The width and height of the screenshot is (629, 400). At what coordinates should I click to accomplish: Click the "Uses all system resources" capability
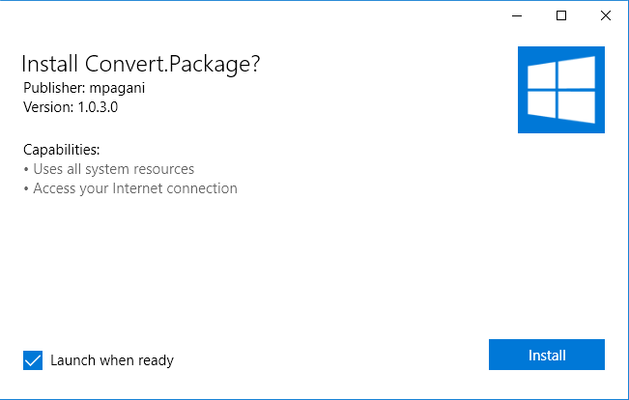tap(114, 169)
